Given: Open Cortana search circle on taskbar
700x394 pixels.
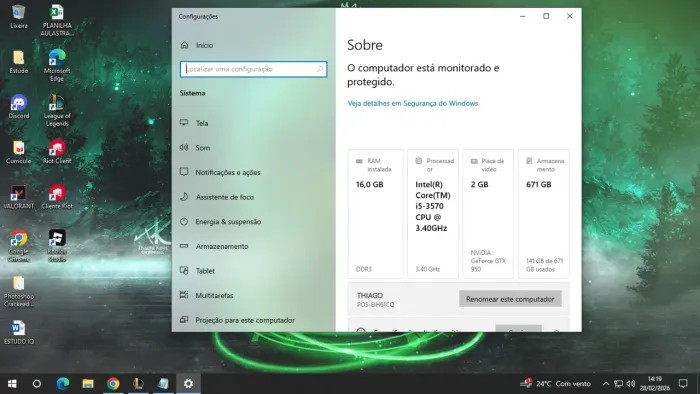Looking at the screenshot, I should tap(37, 383).
